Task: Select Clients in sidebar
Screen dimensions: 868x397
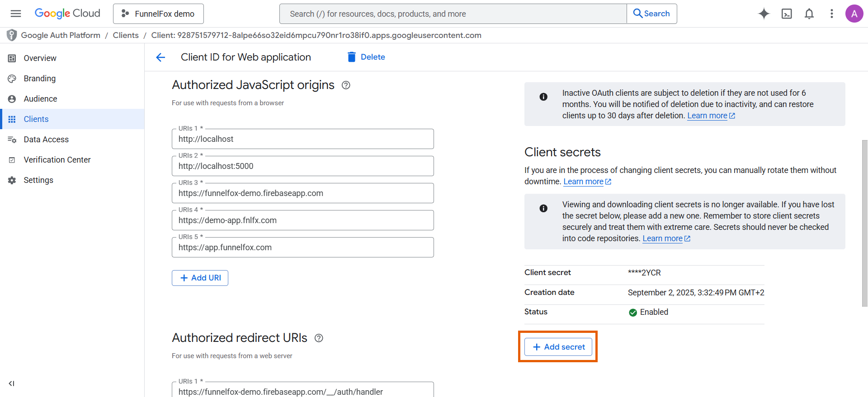Action: 72,119
